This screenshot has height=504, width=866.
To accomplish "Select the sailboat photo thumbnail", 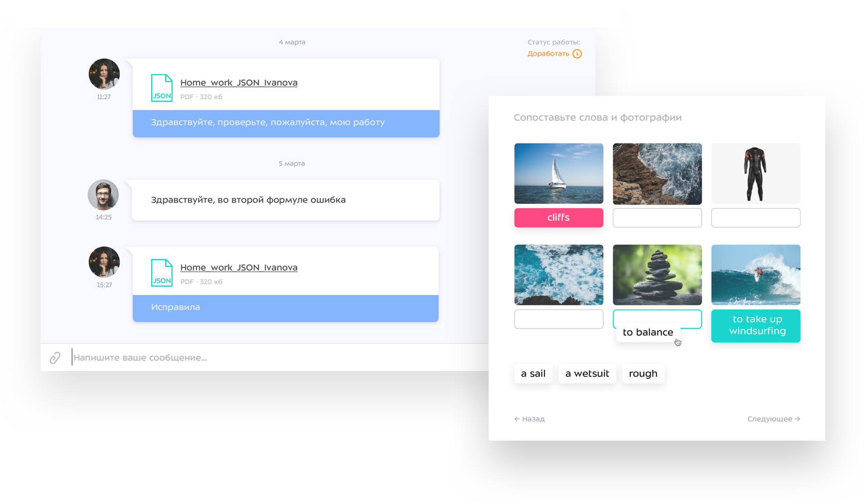I will 558,174.
